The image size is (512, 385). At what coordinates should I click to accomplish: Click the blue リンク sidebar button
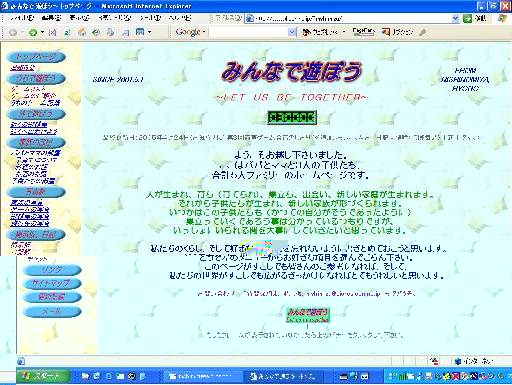click(52, 270)
